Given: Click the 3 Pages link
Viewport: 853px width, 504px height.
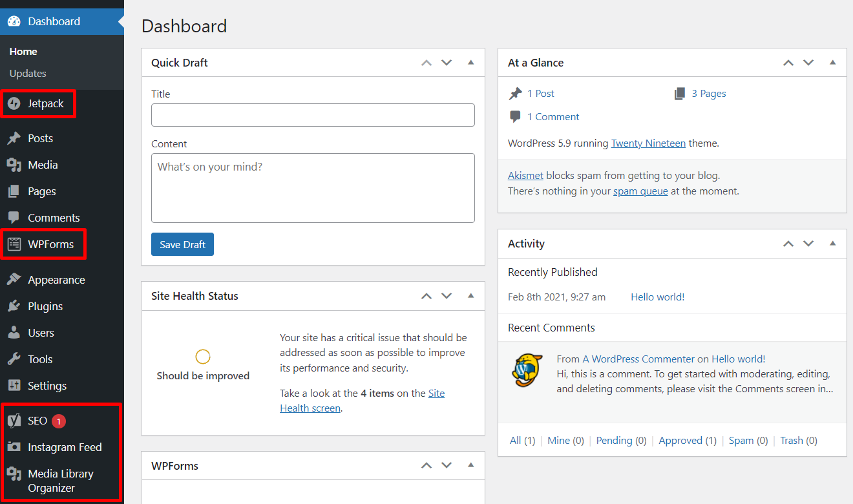Looking at the screenshot, I should pyautogui.click(x=709, y=94).
